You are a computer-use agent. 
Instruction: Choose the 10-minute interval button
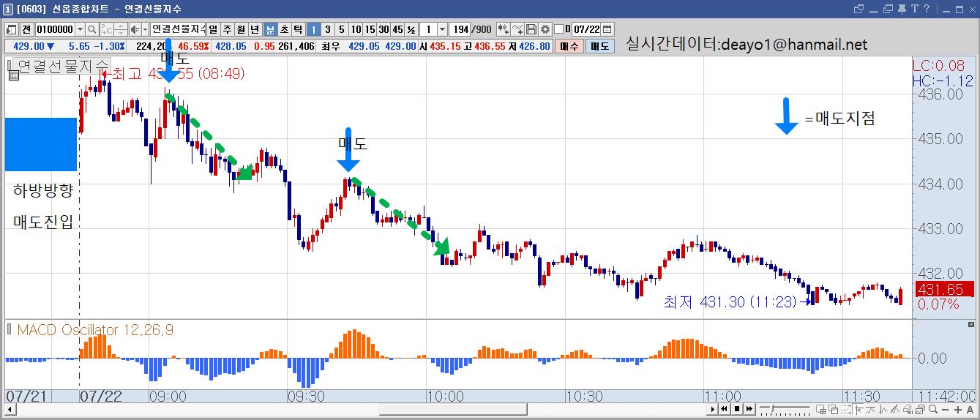click(356, 29)
